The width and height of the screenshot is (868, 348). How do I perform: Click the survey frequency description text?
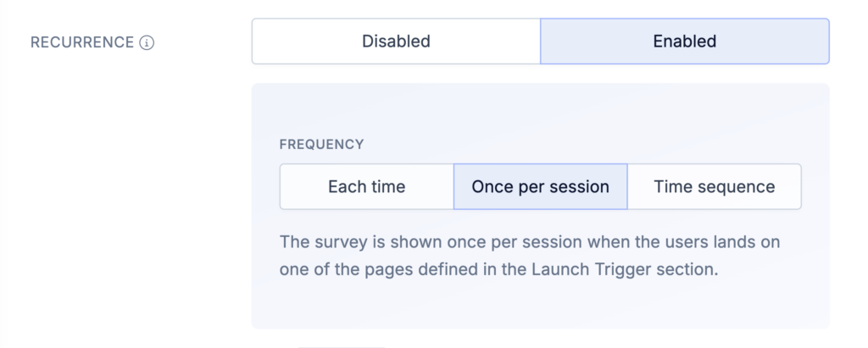tap(530, 256)
